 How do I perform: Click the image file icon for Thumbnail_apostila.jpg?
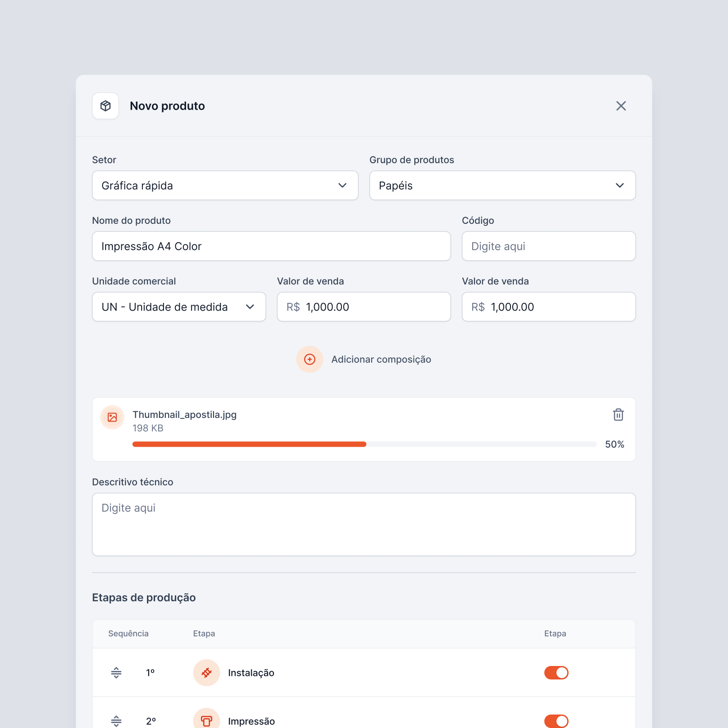coord(112,417)
